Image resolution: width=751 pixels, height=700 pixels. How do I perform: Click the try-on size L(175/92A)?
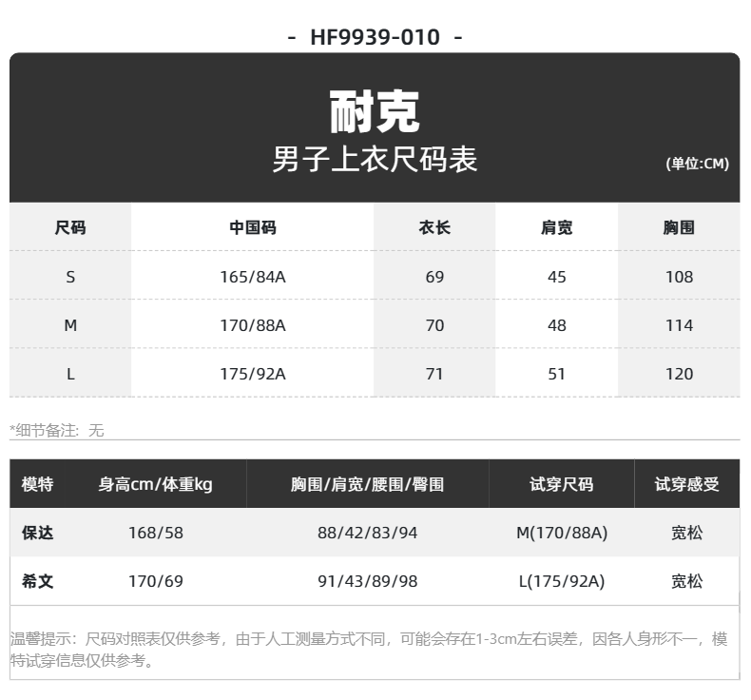pos(562,581)
